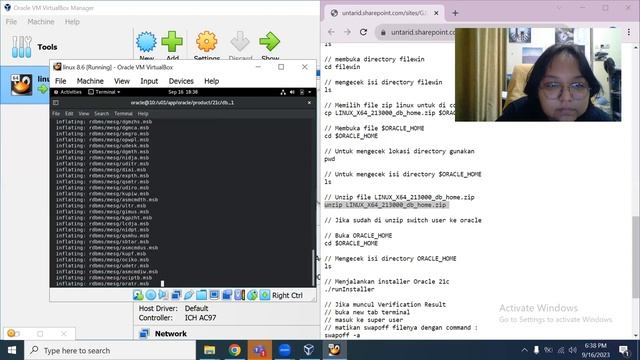The width and height of the screenshot is (640, 360).
Task: Click the display status icon
Action: point(214,295)
